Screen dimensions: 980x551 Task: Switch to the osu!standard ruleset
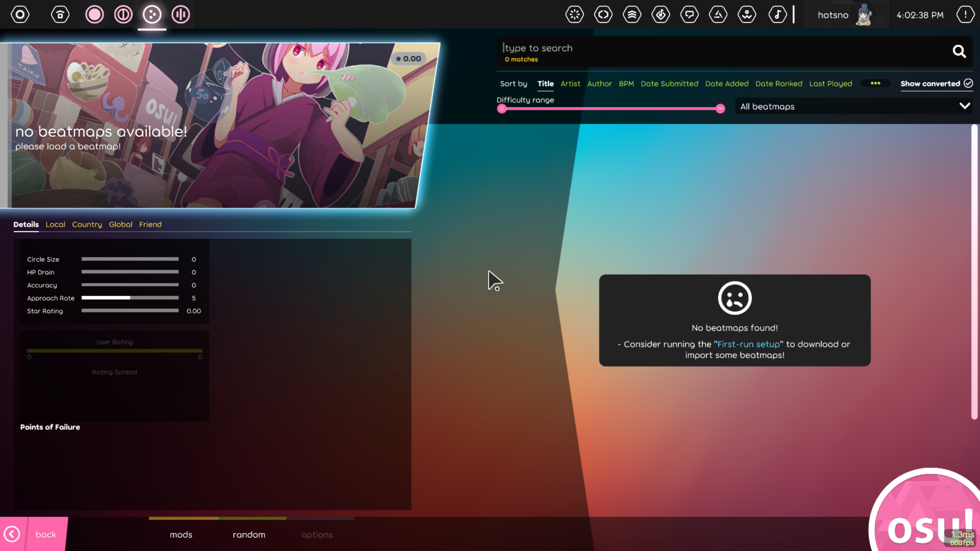pyautogui.click(x=94, y=15)
